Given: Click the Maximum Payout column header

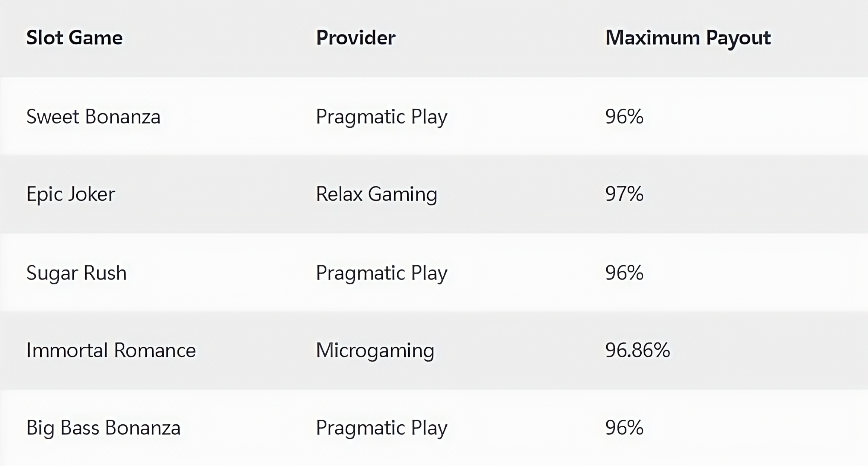Looking at the screenshot, I should (688, 39).
